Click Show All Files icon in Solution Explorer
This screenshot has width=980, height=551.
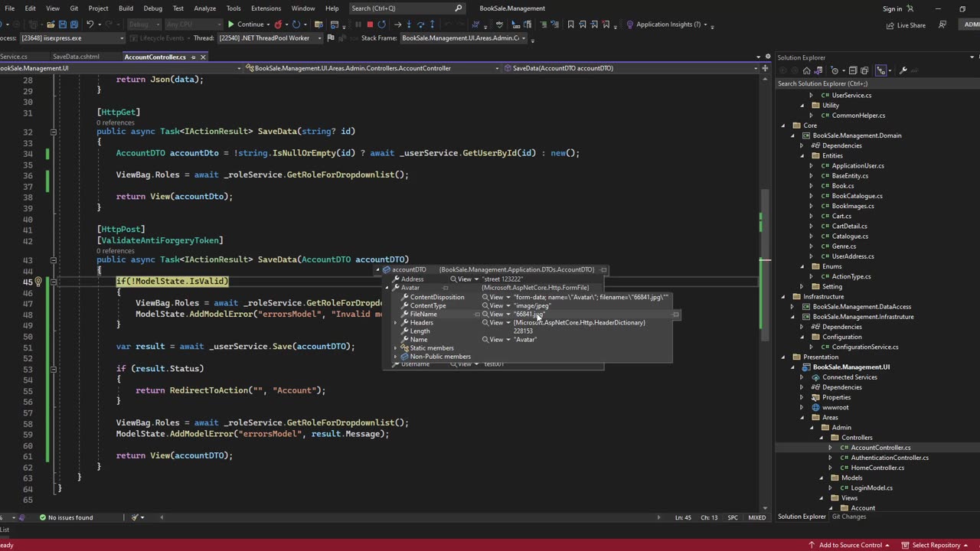865,70
